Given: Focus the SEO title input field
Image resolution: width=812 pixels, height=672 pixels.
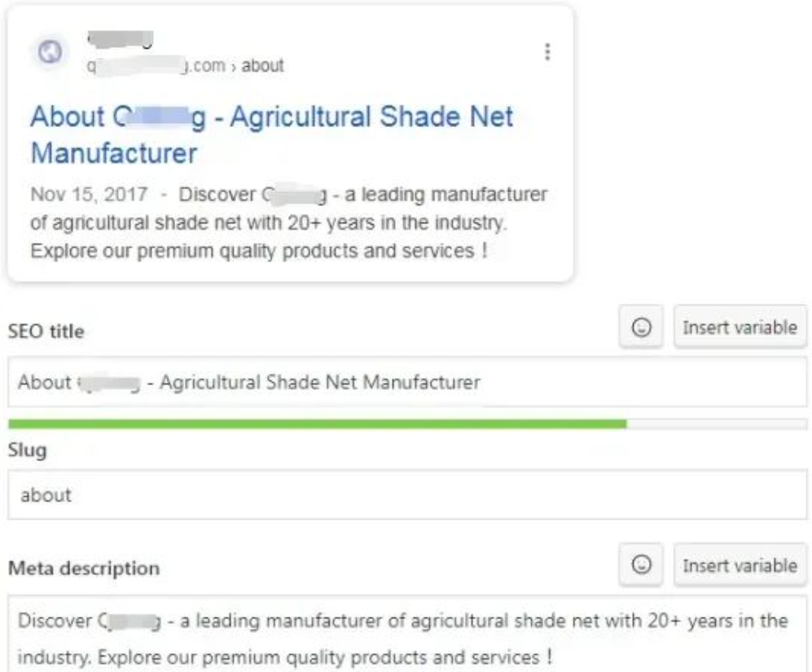Looking at the screenshot, I should pyautogui.click(x=407, y=382).
